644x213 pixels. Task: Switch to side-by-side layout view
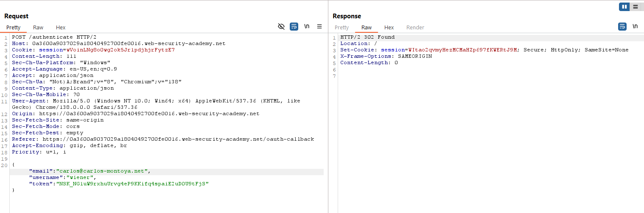(624, 7)
